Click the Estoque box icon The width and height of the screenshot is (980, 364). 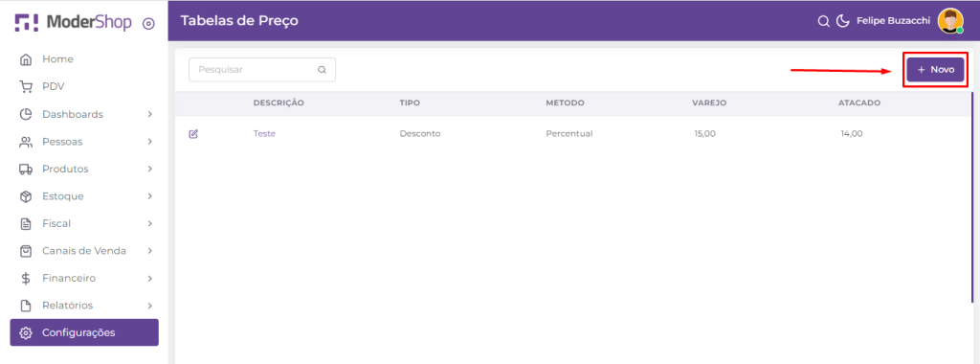(26, 196)
